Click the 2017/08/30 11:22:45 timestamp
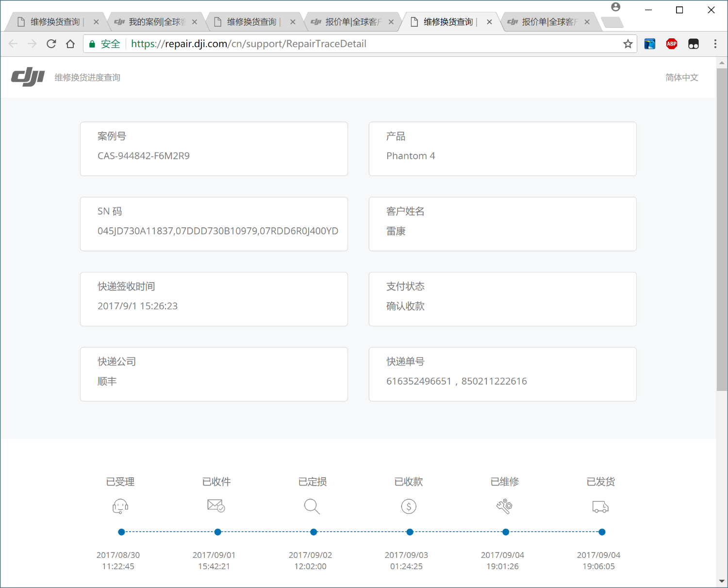 click(x=118, y=561)
